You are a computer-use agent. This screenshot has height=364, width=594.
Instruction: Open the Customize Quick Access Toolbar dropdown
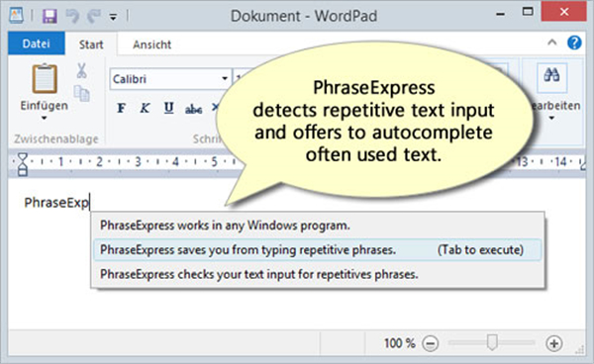(113, 17)
